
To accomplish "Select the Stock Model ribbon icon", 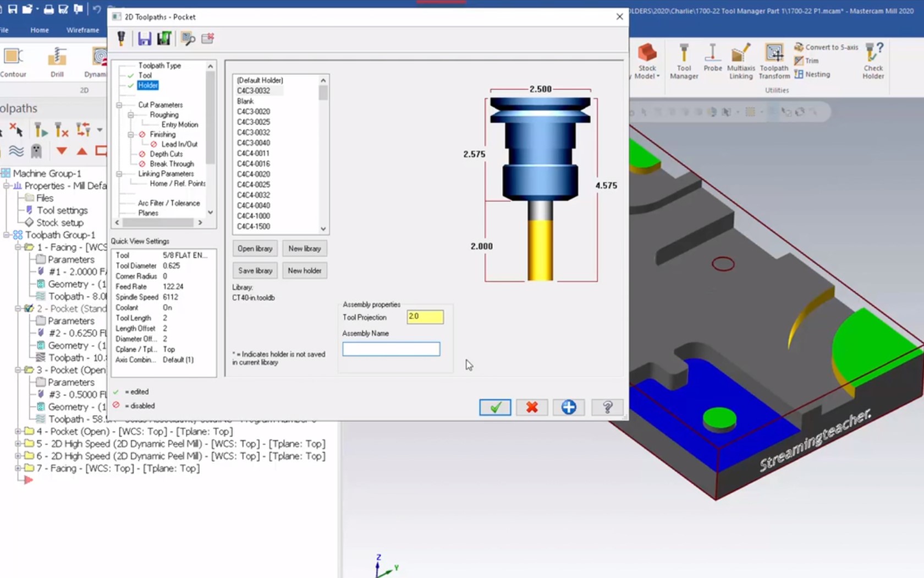I will (647, 61).
